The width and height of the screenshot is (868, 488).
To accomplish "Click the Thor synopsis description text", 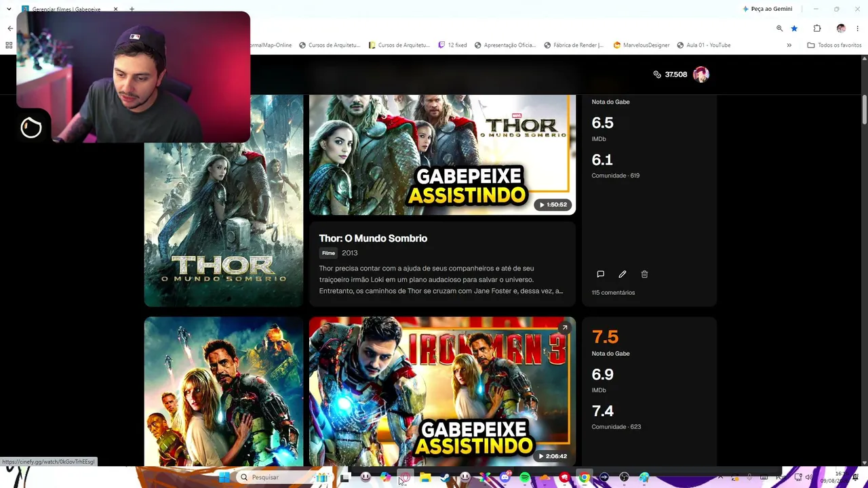I will (441, 280).
